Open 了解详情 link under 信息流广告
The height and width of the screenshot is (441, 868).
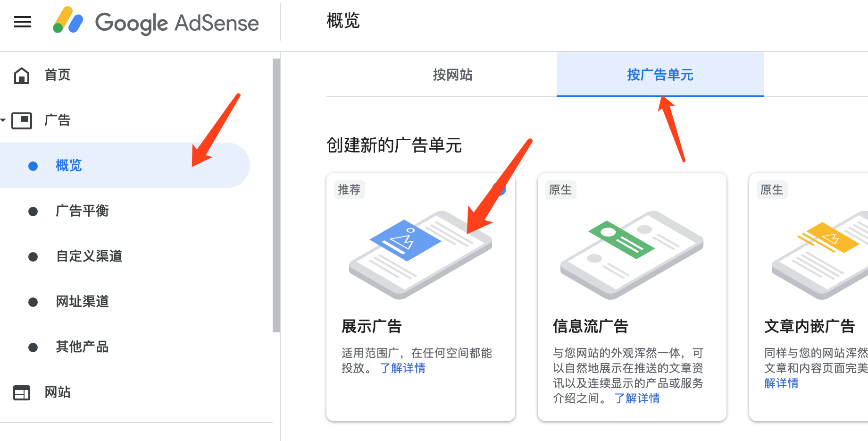637,398
